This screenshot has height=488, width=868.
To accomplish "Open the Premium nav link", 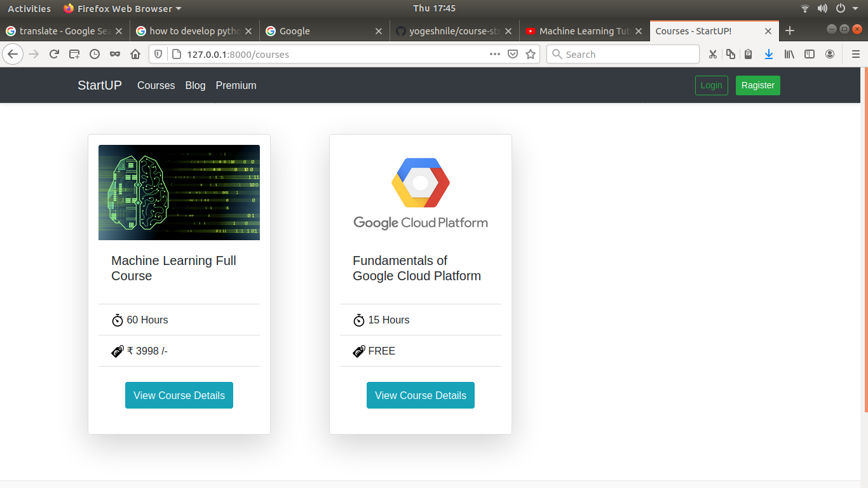I will tap(236, 85).
